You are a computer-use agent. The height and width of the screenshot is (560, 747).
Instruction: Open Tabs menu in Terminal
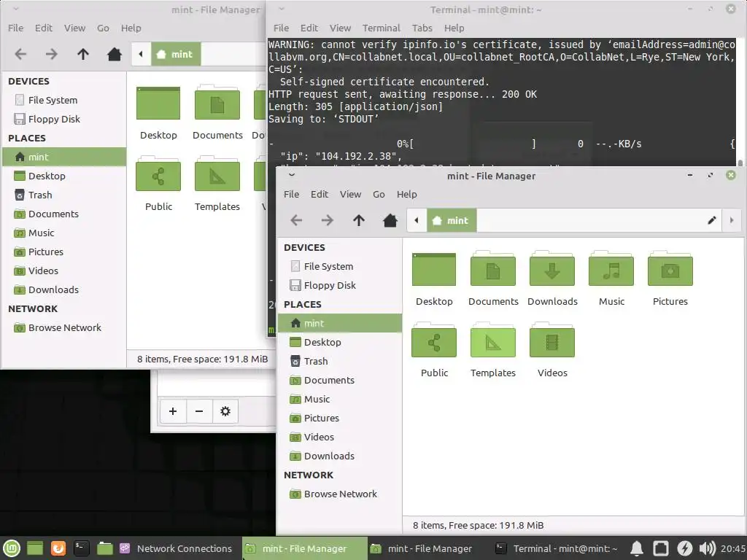[x=422, y=28]
